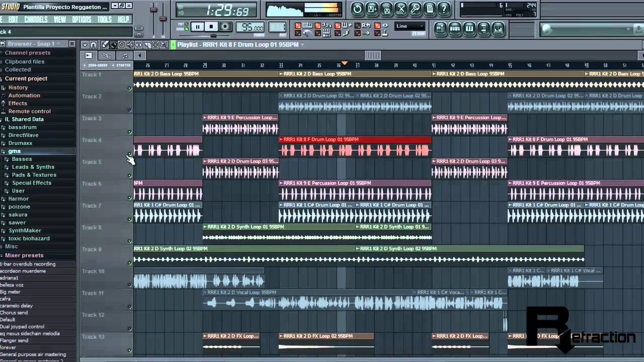The image size is (644, 362).
Task: Click the record button in transport
Action: (x=225, y=27)
